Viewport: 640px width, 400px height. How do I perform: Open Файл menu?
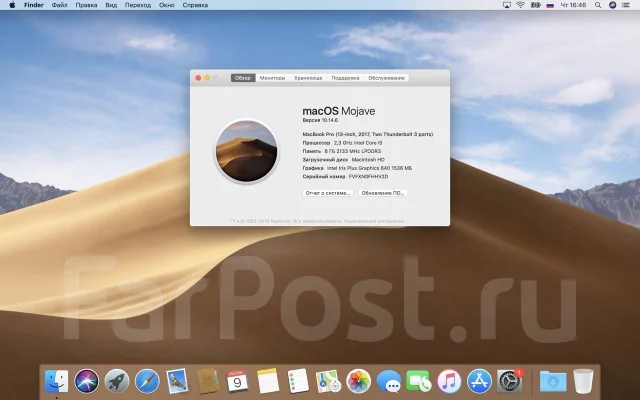tap(60, 5)
